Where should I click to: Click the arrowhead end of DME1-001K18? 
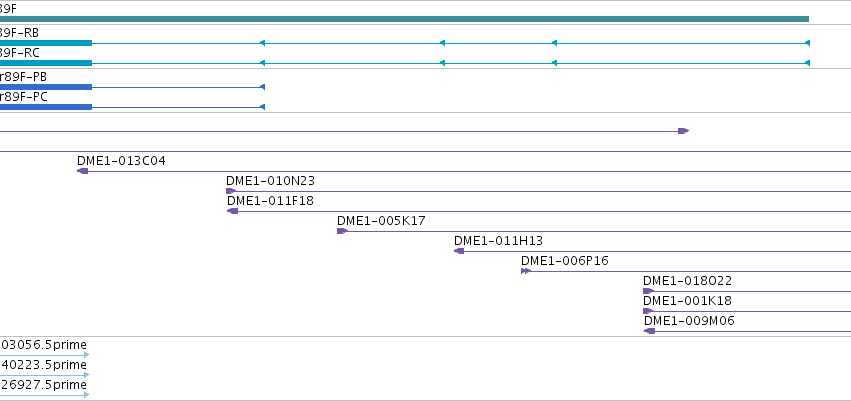pos(648,311)
